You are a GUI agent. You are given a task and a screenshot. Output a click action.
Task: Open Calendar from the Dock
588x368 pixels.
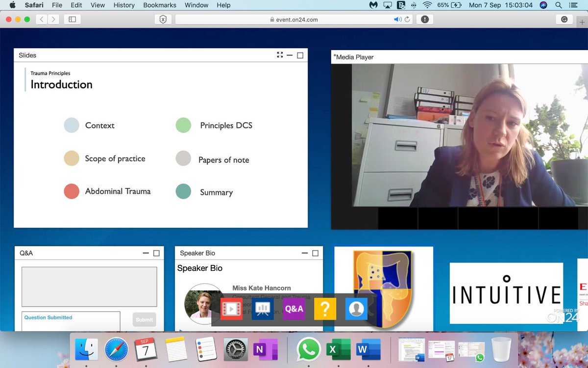(146, 350)
